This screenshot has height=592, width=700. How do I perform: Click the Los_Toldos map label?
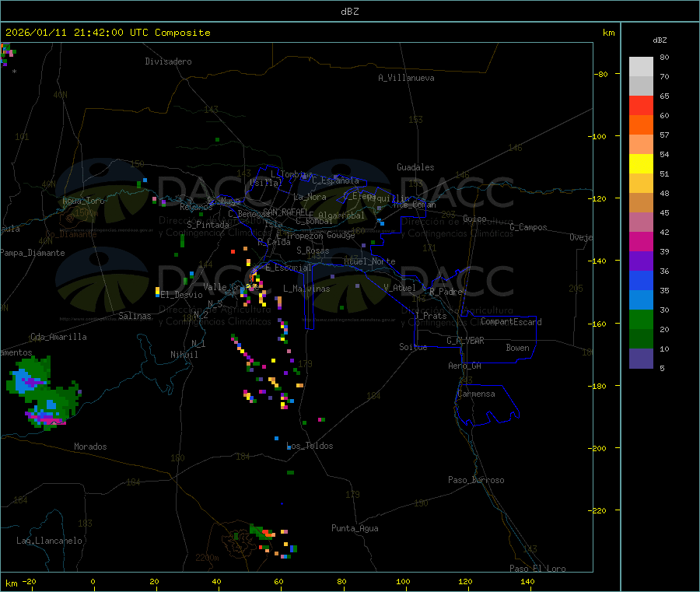[310, 446]
